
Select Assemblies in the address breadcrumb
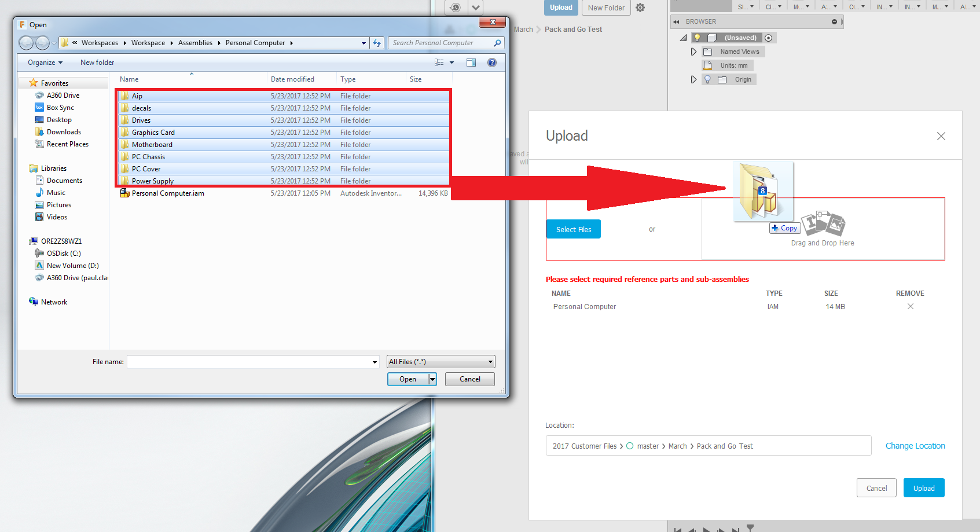195,43
